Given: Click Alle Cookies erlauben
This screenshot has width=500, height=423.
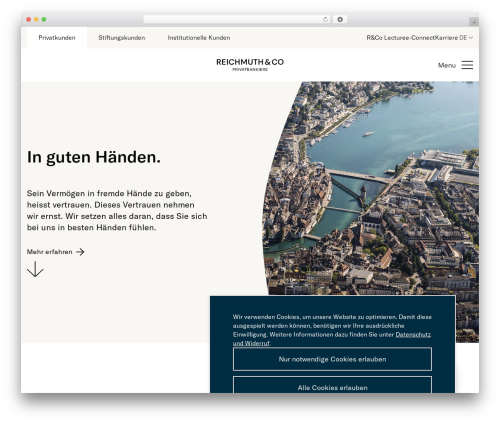Looking at the screenshot, I should 332,386.
